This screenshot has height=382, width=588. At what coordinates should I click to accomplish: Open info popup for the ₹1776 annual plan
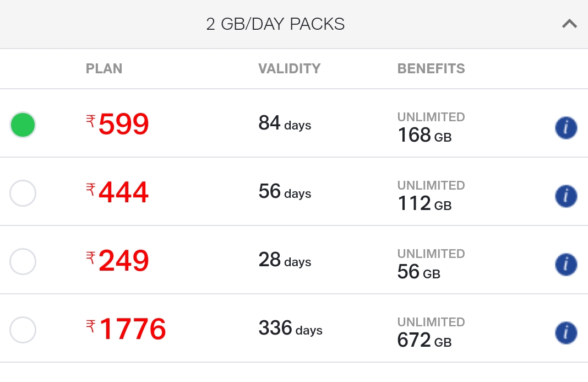click(x=566, y=333)
